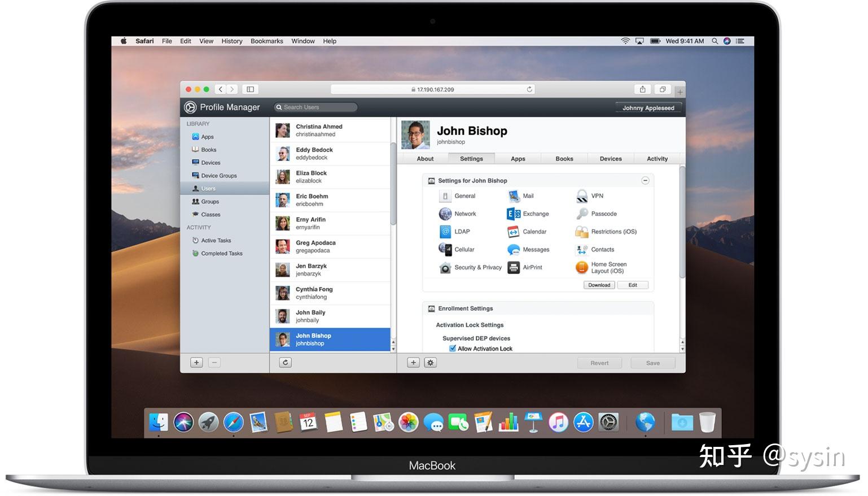Open the VPN settings icon
The image size is (868, 496).
(x=582, y=196)
